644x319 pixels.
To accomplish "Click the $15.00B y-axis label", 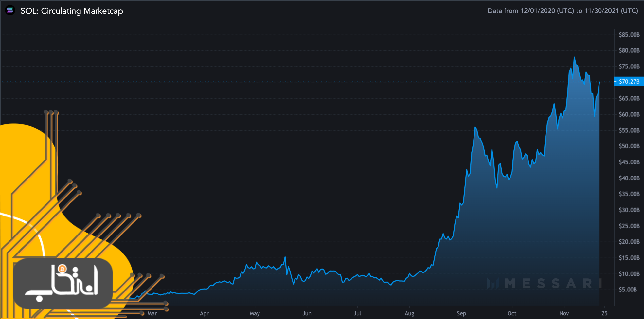I will coord(629,258).
